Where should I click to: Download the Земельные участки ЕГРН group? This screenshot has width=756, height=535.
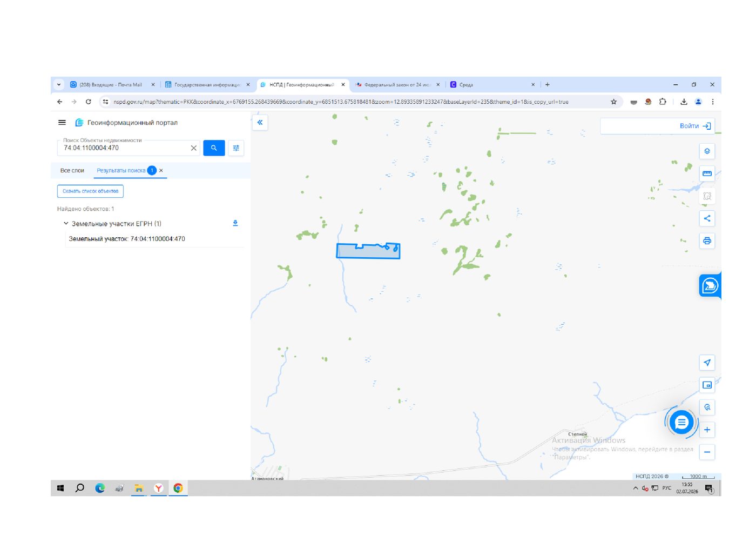(x=235, y=223)
